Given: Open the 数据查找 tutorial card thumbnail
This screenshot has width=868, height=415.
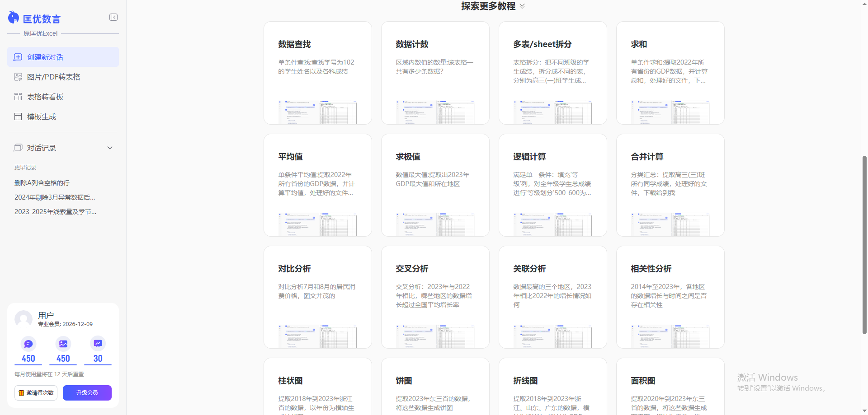Looking at the screenshot, I should pos(317,112).
